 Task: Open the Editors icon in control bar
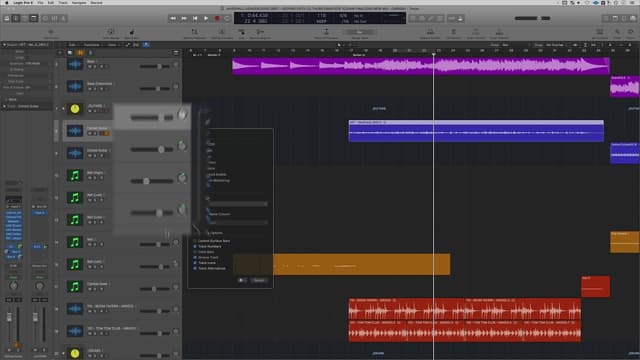(63, 18)
